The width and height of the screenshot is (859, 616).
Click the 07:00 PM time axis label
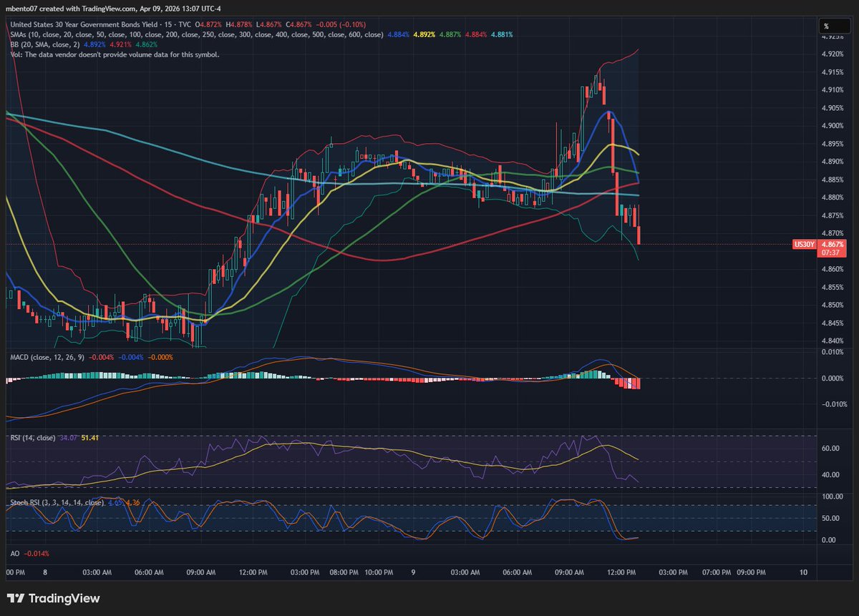[716, 572]
